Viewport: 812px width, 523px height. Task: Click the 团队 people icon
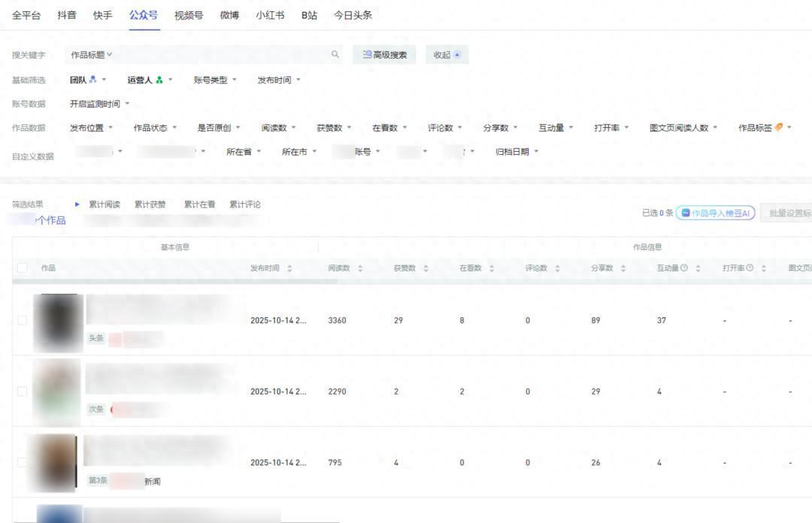[92, 79]
